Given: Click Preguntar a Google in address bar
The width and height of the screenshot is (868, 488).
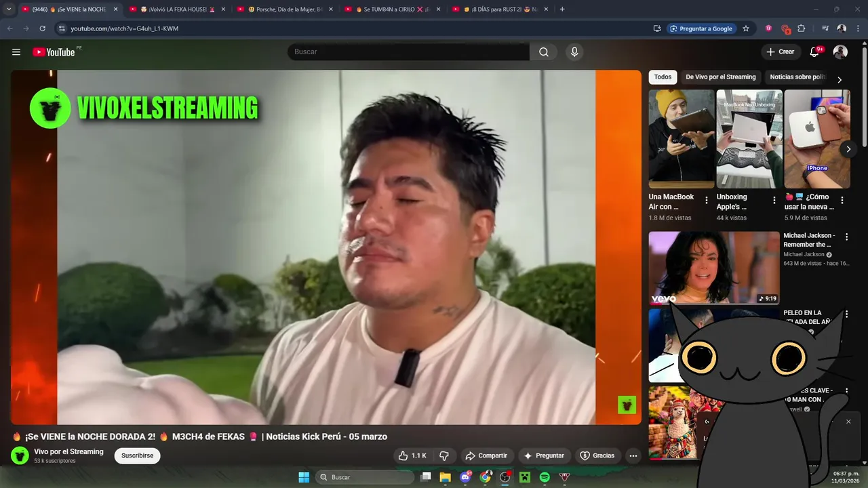Looking at the screenshot, I should click(x=701, y=28).
